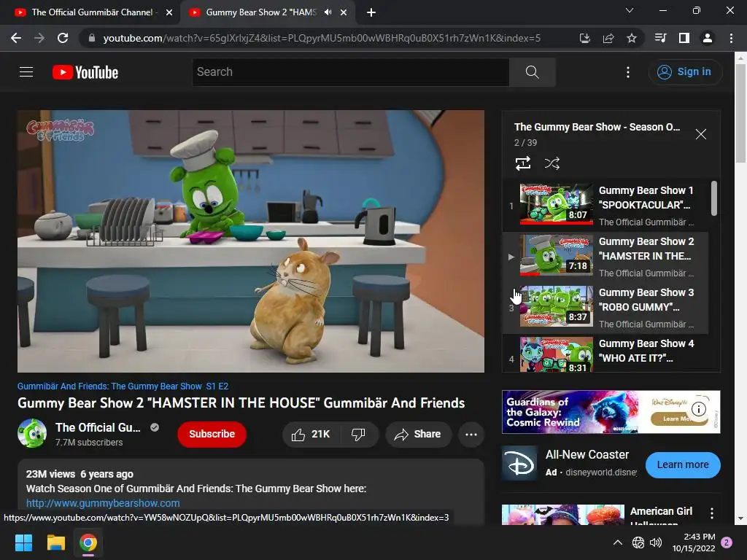Open volume control in system tray
747x560 pixels.
coord(656,542)
